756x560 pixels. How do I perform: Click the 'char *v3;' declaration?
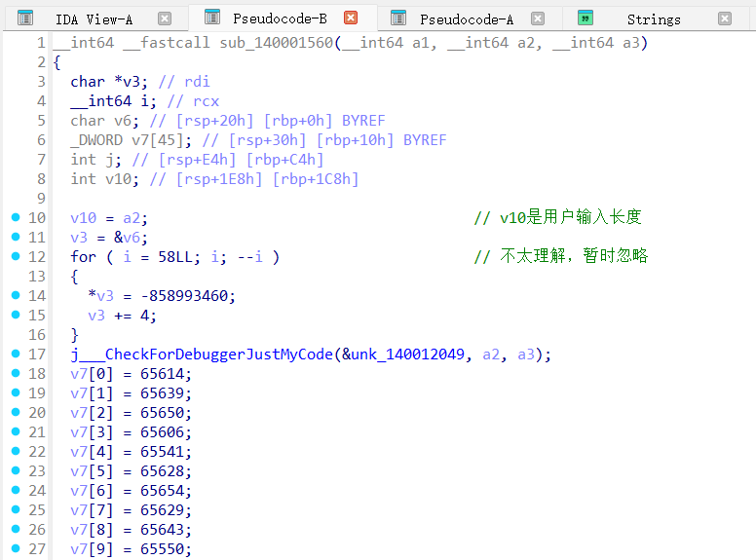109,82
